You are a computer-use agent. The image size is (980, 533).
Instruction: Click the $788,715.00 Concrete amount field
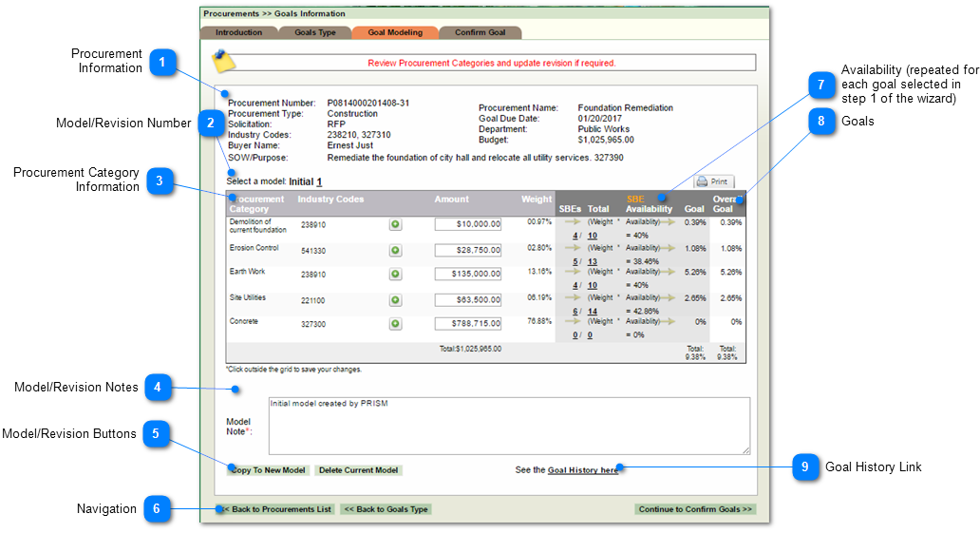468,324
